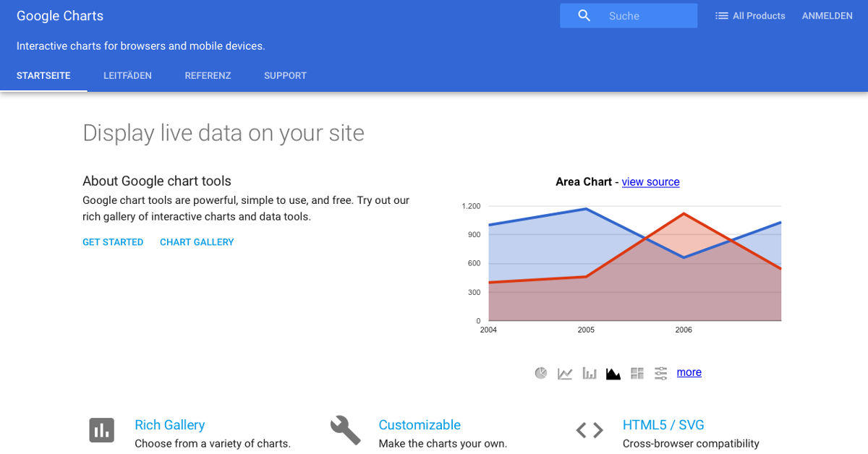The image size is (868, 454).
Task: Click the more link below chart
Action: point(689,372)
